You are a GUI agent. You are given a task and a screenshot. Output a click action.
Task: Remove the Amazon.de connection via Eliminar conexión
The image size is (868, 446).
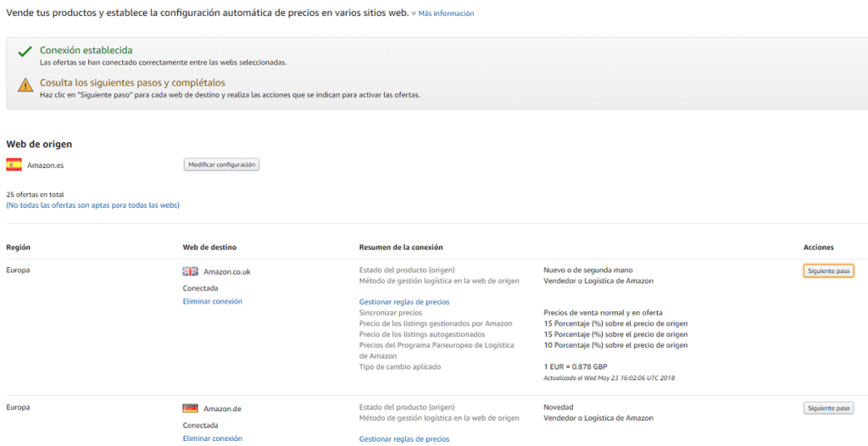(x=212, y=438)
